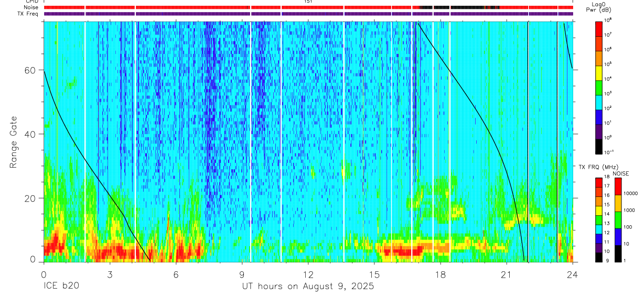Click the purple TX Freq strip above plot
Viewport: 644px width, 297px height.
pos(308,14)
